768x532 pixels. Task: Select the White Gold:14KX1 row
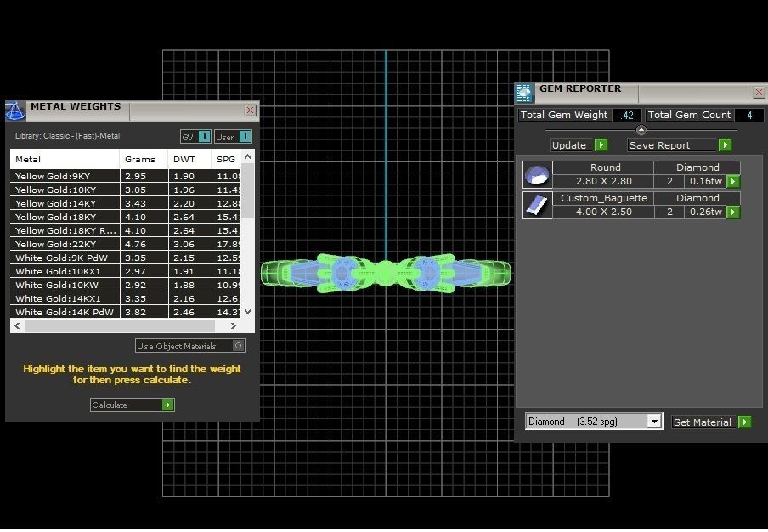[126, 298]
